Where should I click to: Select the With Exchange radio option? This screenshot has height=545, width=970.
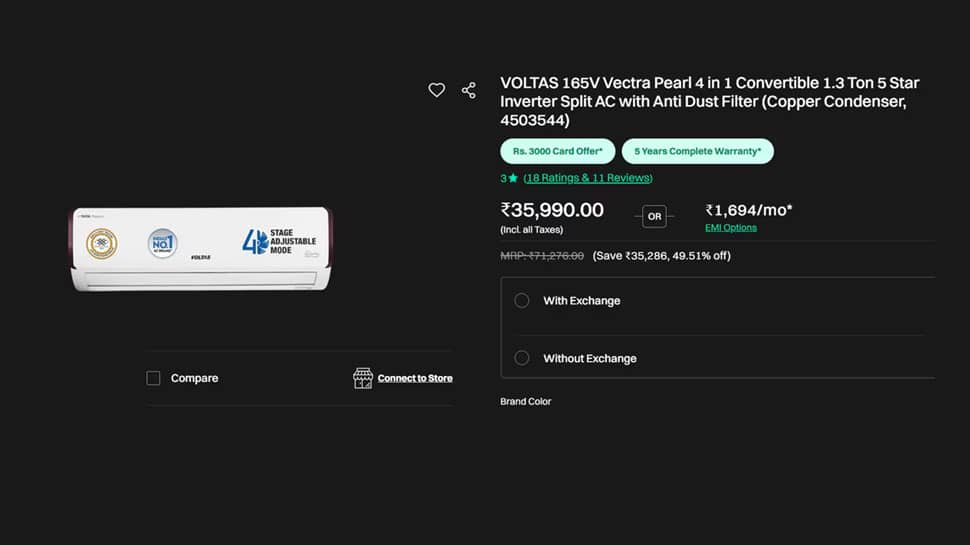pyautogui.click(x=521, y=301)
